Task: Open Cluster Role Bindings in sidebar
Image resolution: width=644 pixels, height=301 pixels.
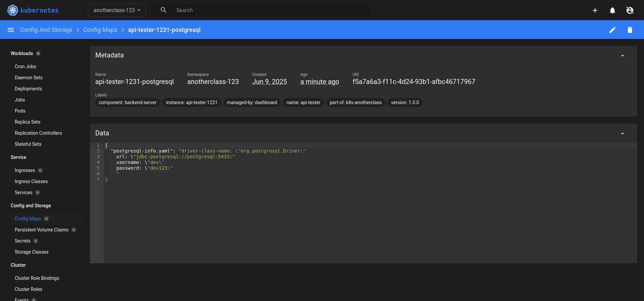Action: click(37, 278)
